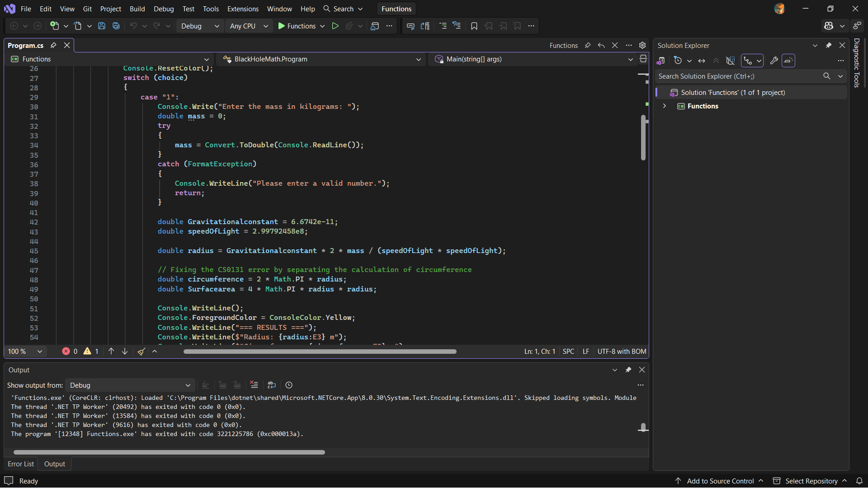Go to previous issue up arrow
Viewport: 868px width, 488px height.
click(x=111, y=352)
